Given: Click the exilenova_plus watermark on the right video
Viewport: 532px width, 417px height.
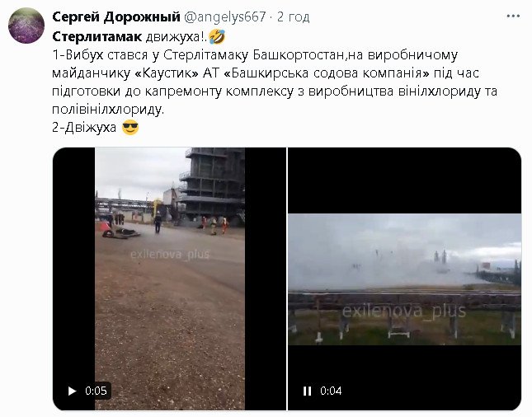Looking at the screenshot, I should pyautogui.click(x=404, y=311).
